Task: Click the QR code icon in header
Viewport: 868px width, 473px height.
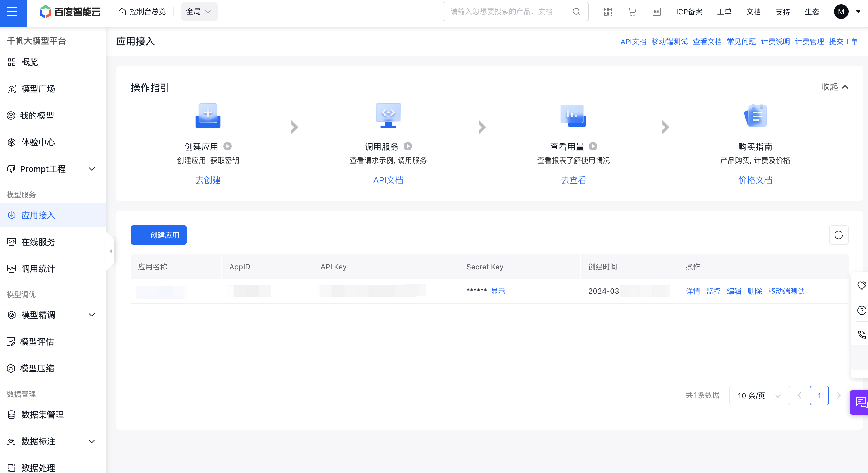Action: pos(608,12)
